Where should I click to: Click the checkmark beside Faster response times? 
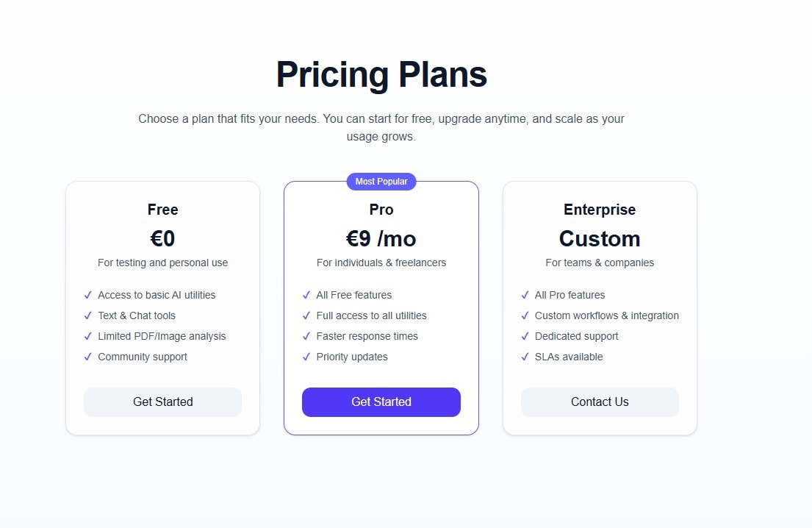point(306,336)
